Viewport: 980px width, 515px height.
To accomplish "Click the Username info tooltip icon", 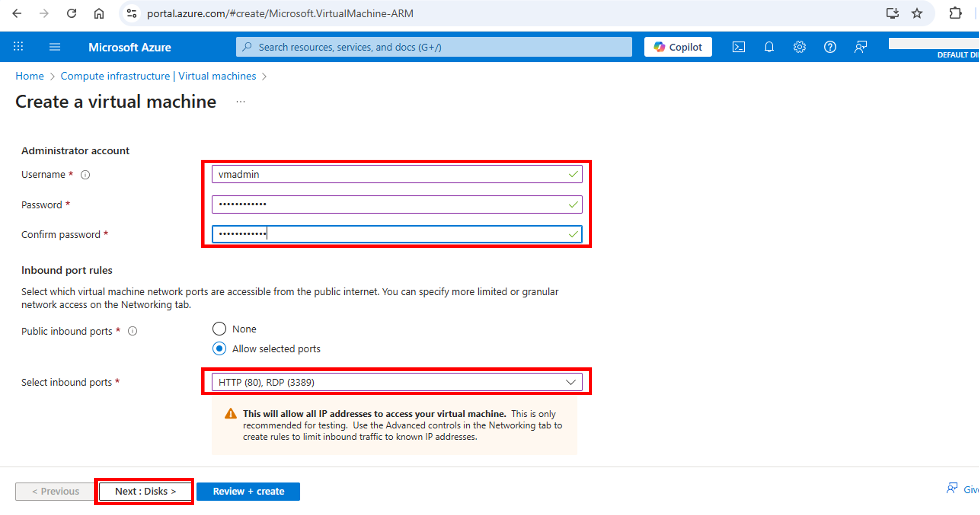I will click(86, 175).
